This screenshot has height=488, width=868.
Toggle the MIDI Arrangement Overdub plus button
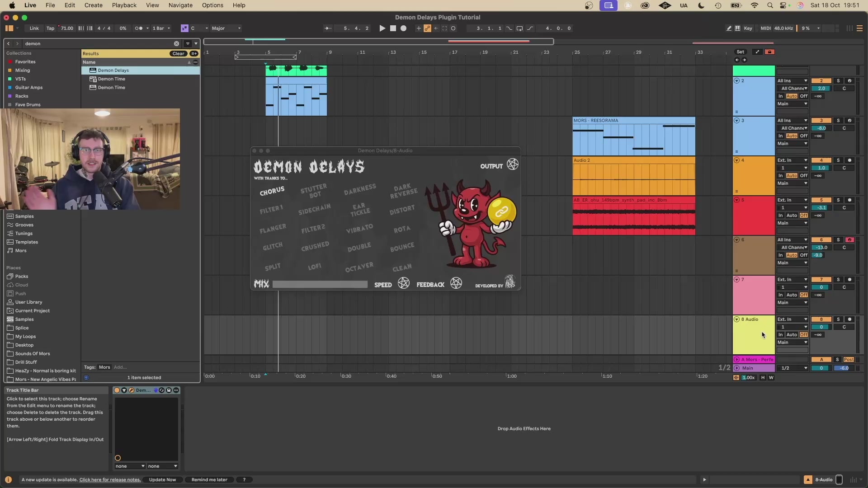tap(419, 28)
